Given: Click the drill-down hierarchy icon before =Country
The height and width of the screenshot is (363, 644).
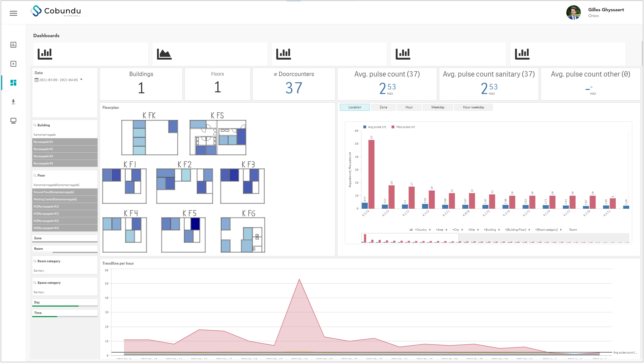Looking at the screenshot, I should [x=411, y=230].
